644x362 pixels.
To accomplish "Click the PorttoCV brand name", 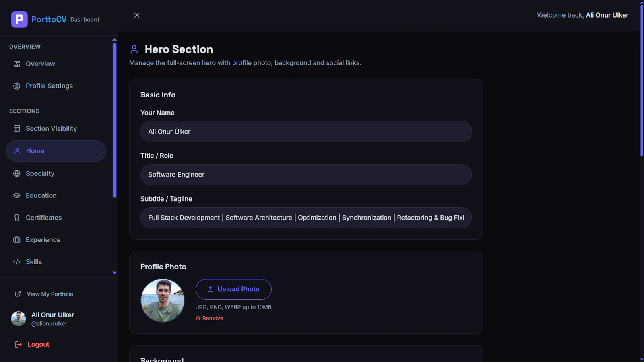I will [49, 19].
